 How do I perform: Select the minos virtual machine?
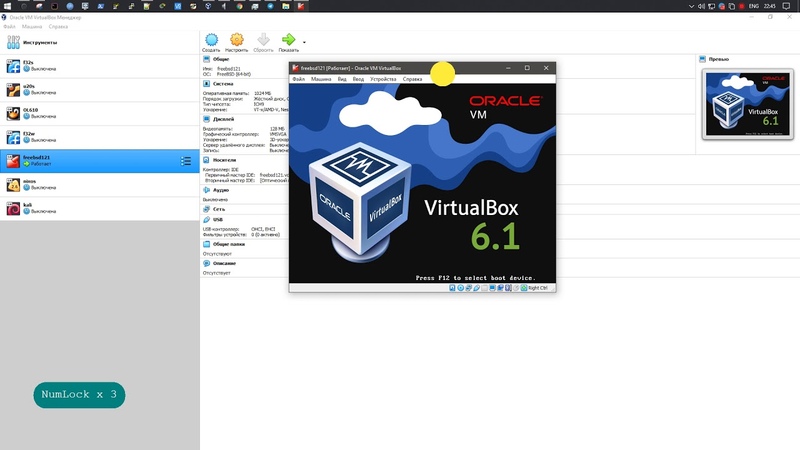99,185
